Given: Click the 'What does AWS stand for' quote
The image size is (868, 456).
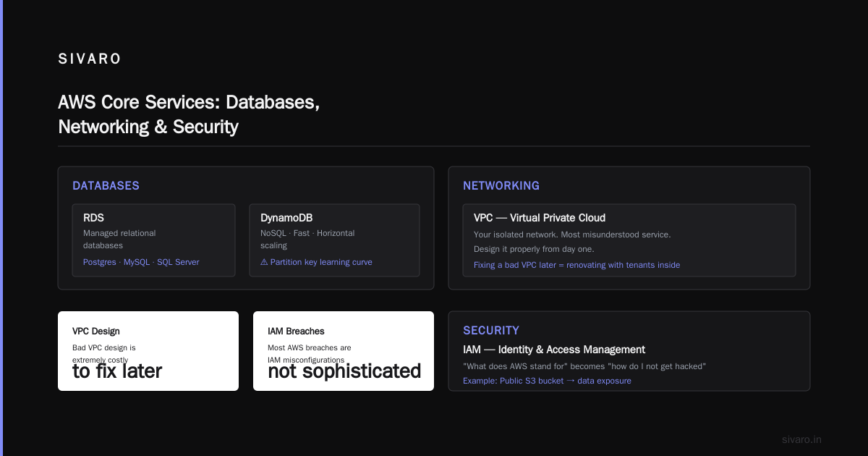Looking at the screenshot, I should pyautogui.click(x=584, y=366).
